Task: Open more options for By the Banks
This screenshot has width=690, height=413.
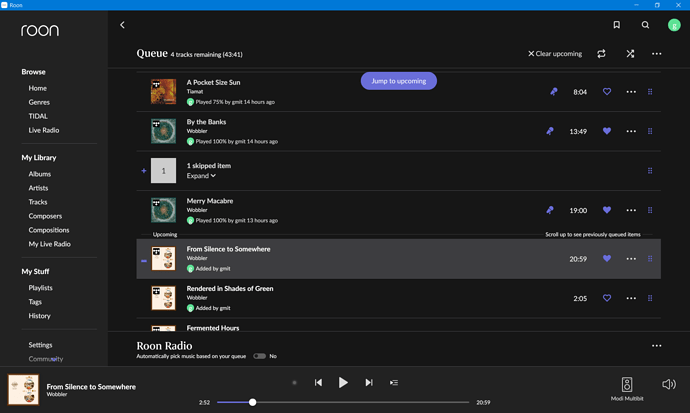Action: click(631, 131)
